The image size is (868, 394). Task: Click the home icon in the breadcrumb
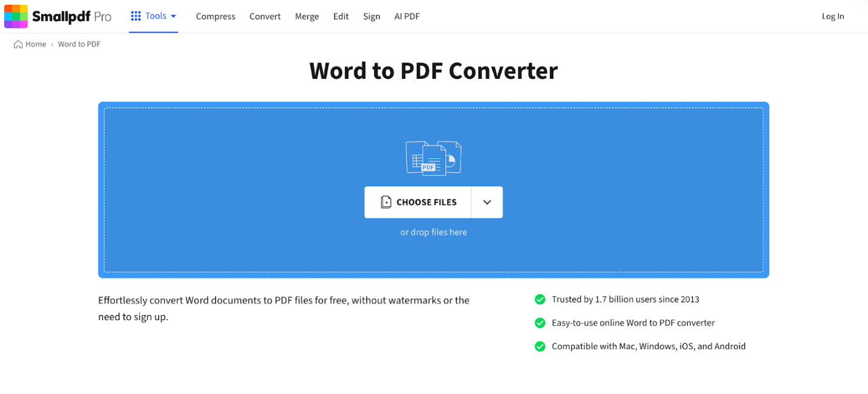coord(18,44)
